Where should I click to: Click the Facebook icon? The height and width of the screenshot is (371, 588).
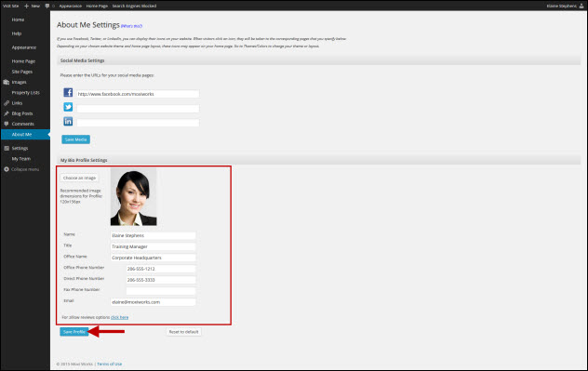click(68, 92)
